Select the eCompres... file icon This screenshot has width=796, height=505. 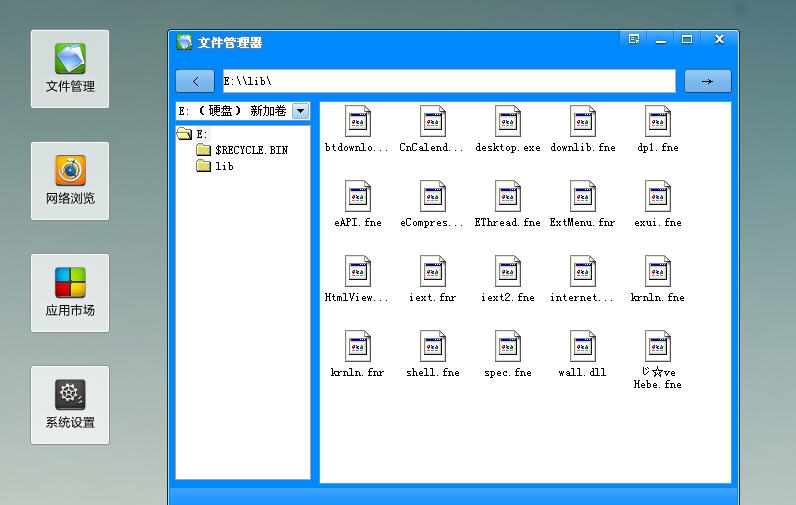(433, 196)
